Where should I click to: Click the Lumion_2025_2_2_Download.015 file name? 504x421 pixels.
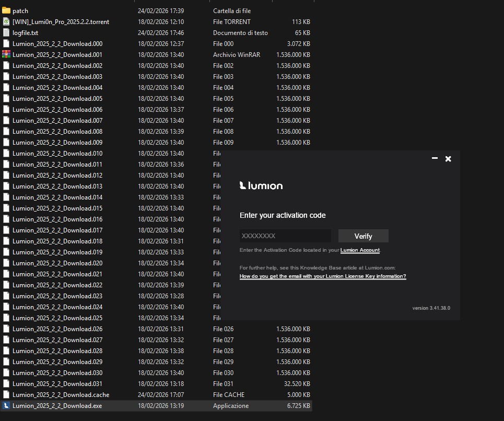(57, 208)
